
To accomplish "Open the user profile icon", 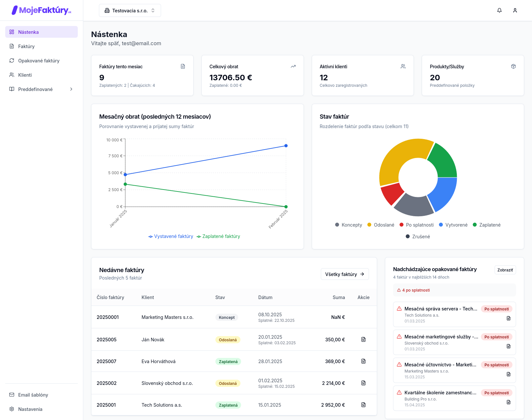I will pos(515,10).
